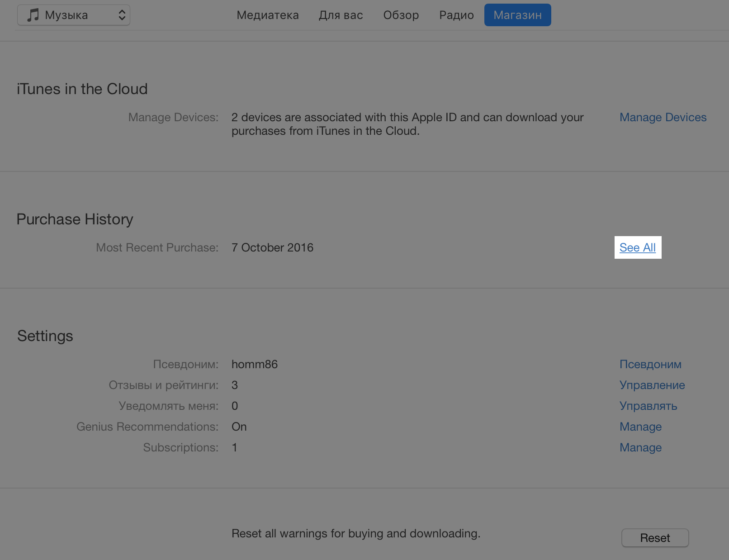Manage Subscriptions link
Screen dimensions: 729x560
[641, 447]
